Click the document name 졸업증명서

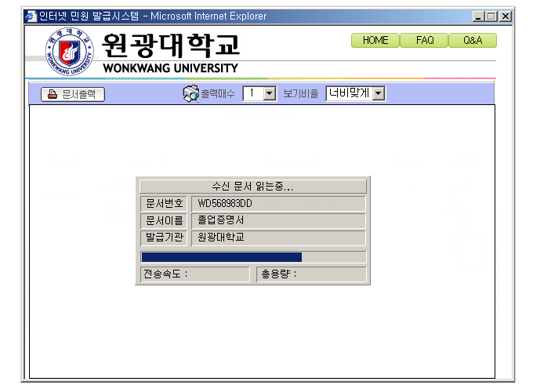point(221,220)
